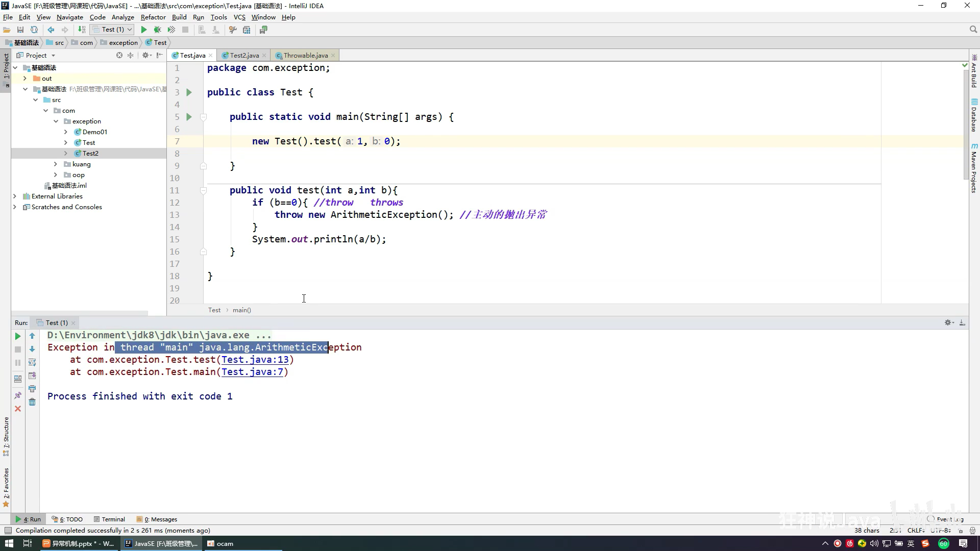Expand the External Libraries node
Screen dimensions: 980x551
point(15,196)
